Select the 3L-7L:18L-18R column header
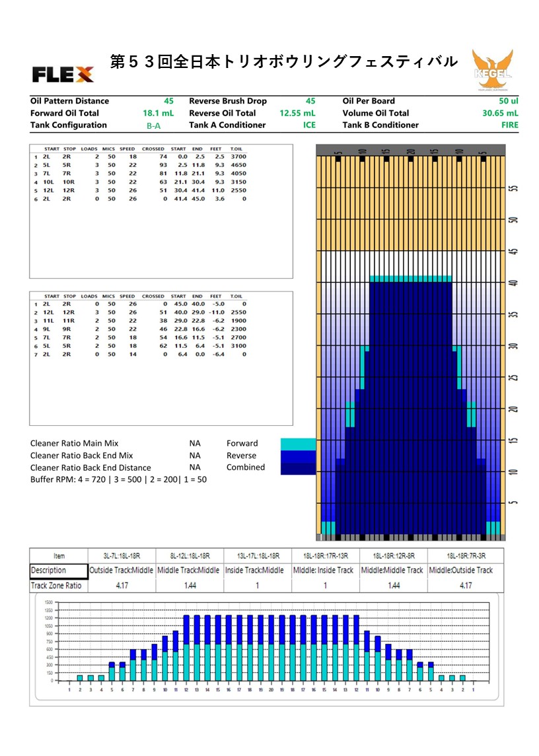 point(122,555)
